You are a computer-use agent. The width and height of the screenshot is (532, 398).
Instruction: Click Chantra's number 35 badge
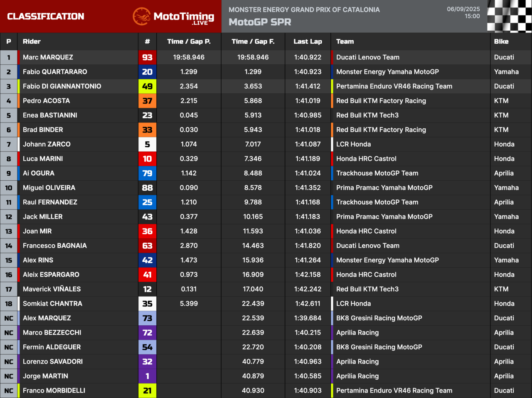click(x=148, y=304)
